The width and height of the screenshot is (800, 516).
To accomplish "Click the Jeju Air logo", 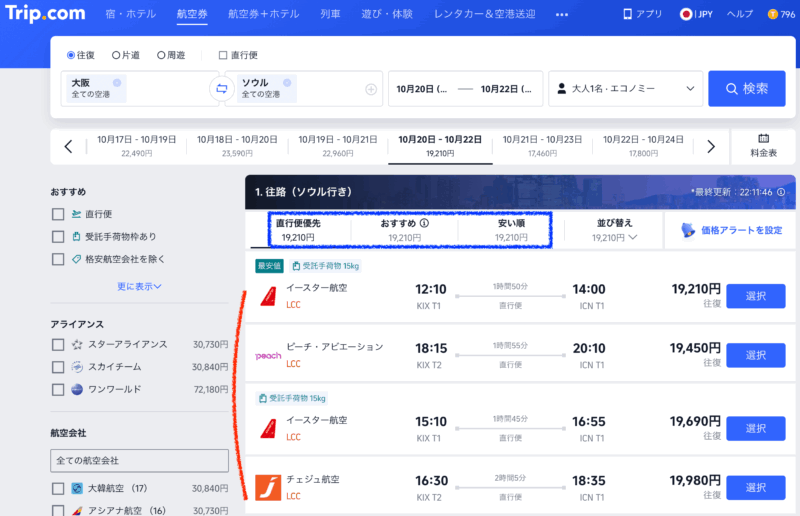I will pyautogui.click(x=268, y=487).
